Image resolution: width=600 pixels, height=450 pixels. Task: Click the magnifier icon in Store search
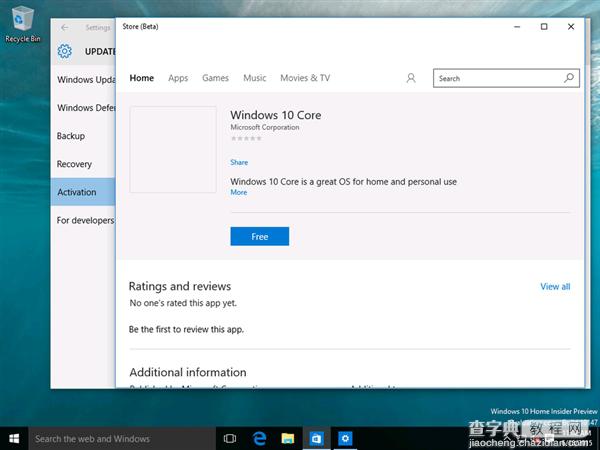(x=569, y=78)
